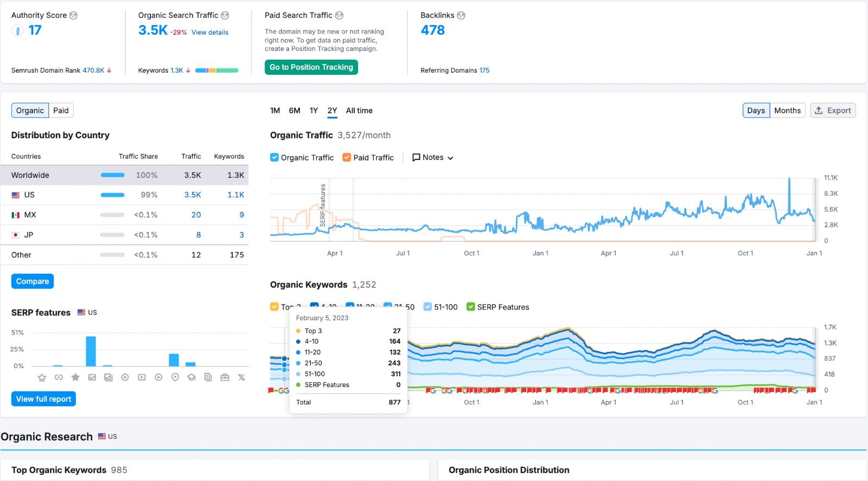Screen dimensions: 868x481
Task: Click the Keywords distribution color bar
Action: click(x=216, y=70)
